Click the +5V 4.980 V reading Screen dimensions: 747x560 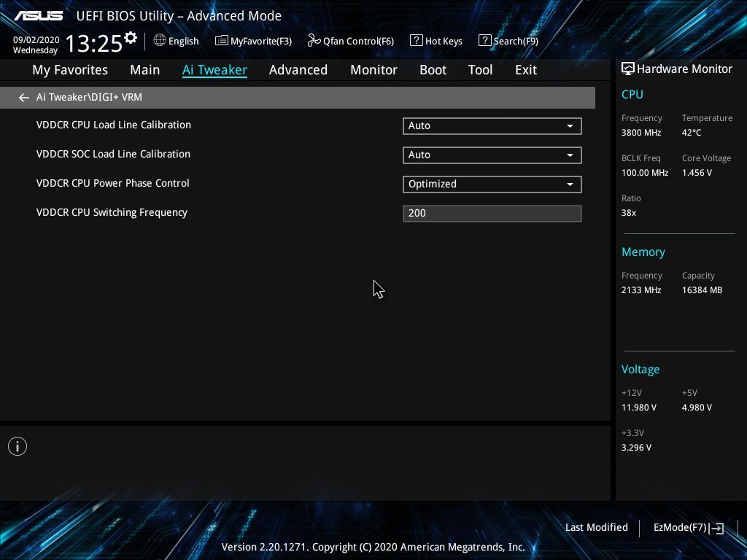(x=697, y=408)
